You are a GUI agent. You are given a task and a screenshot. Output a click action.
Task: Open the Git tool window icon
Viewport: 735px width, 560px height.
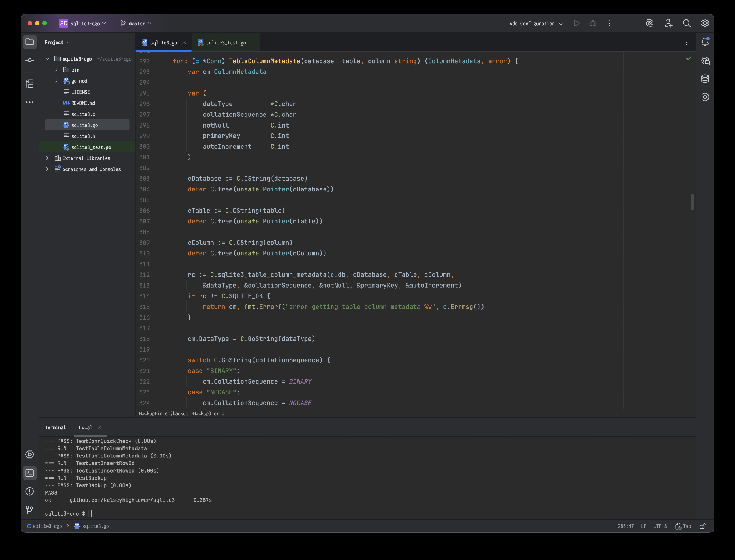point(30,510)
